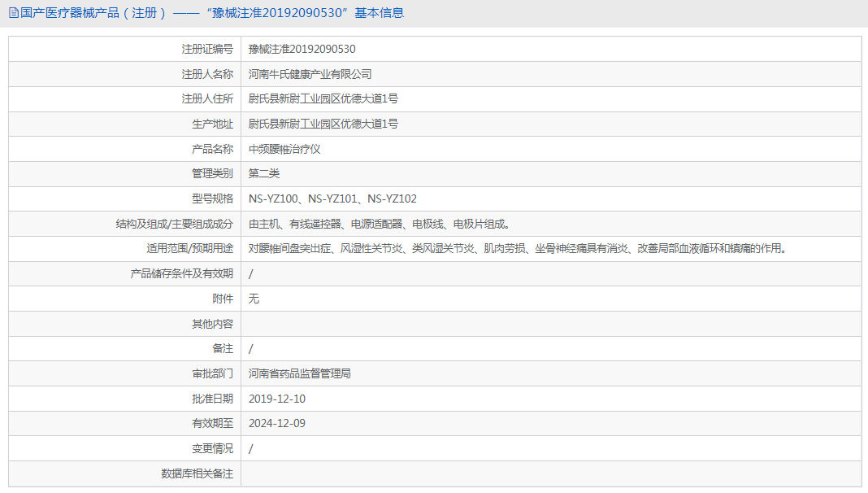
Task: Select the address value in 注册人住所 row
Action: [x=323, y=98]
